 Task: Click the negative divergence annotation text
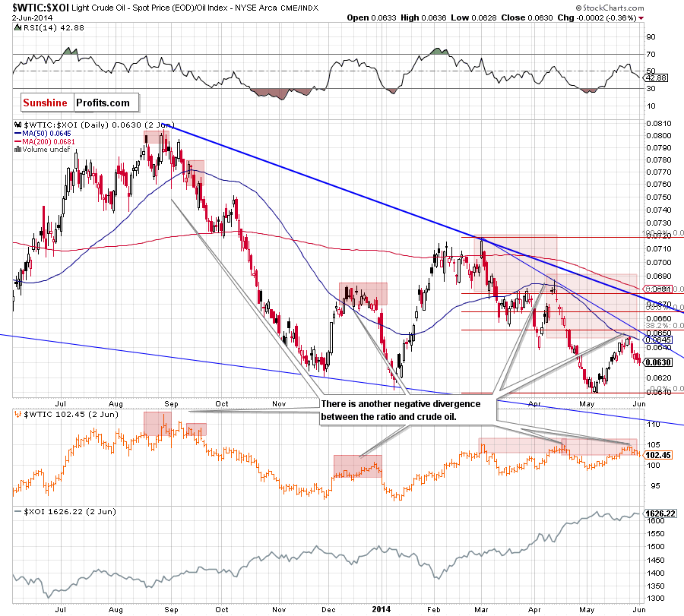tap(401, 410)
